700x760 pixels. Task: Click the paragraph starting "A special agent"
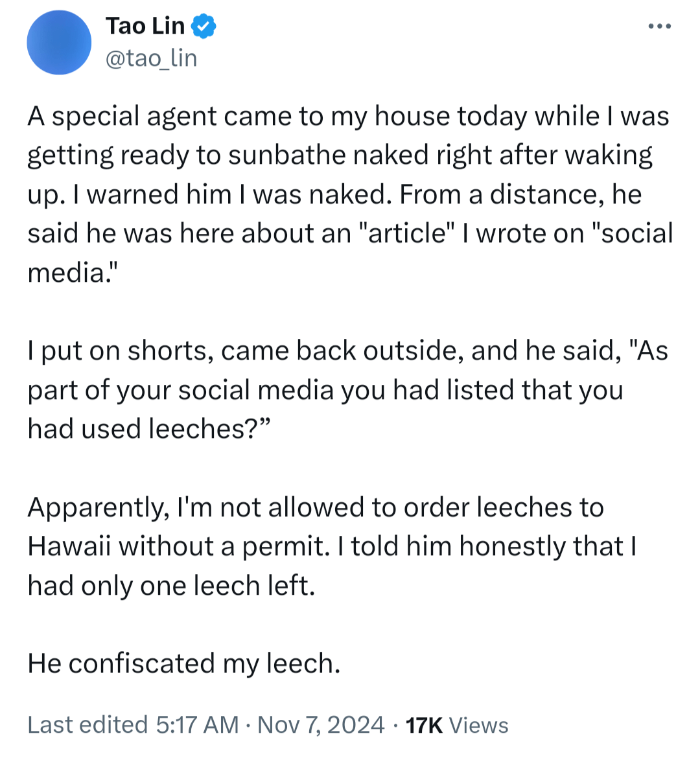coord(350,194)
